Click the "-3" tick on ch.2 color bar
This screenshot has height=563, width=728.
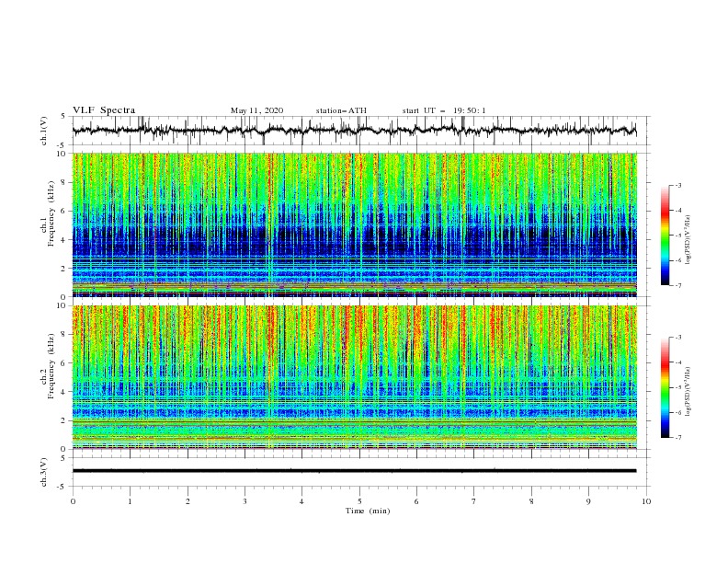pyautogui.click(x=678, y=338)
